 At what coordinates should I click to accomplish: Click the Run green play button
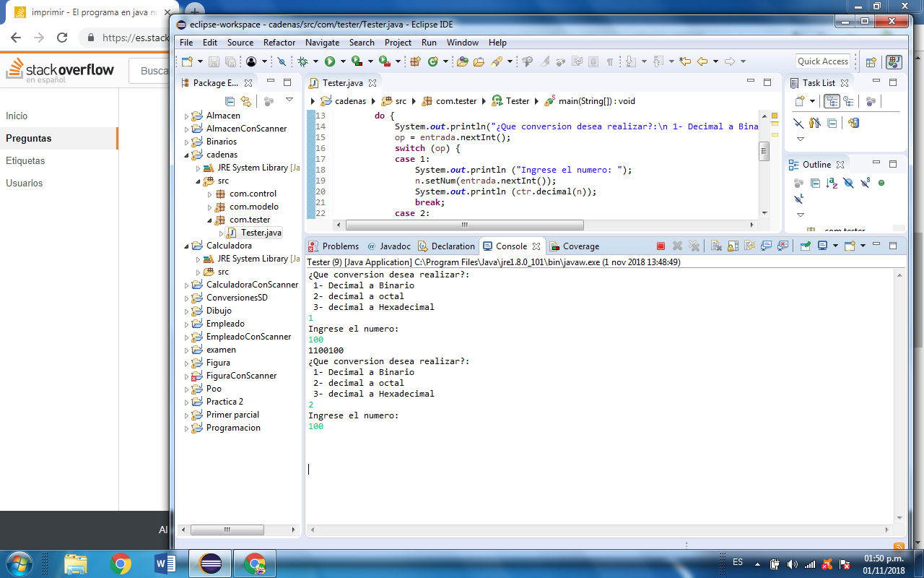(x=329, y=61)
